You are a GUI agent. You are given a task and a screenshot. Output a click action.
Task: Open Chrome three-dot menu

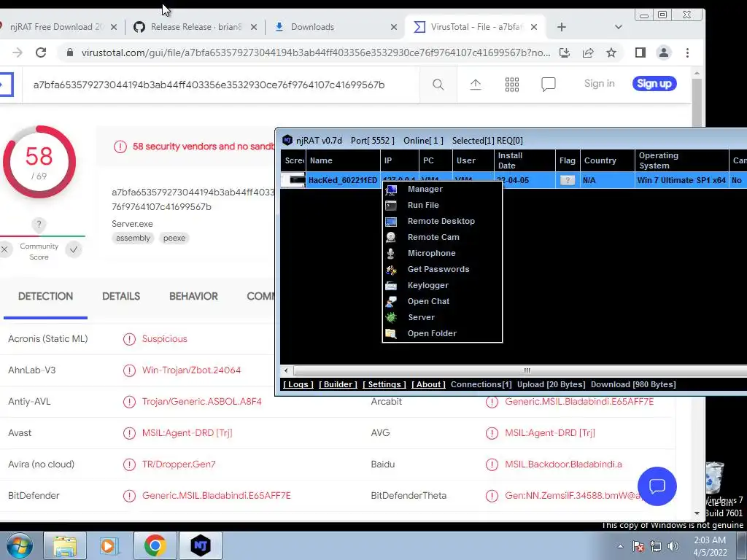(x=687, y=52)
